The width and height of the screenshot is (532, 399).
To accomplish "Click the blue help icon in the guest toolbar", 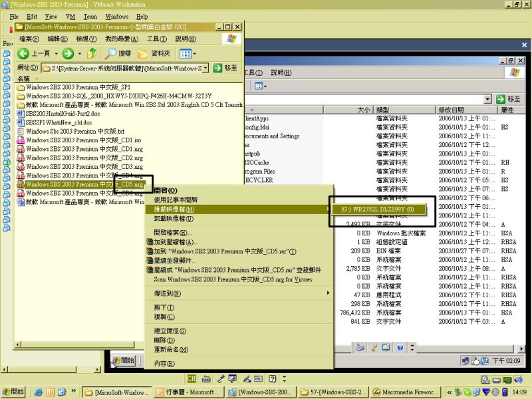I will (400, 347).
